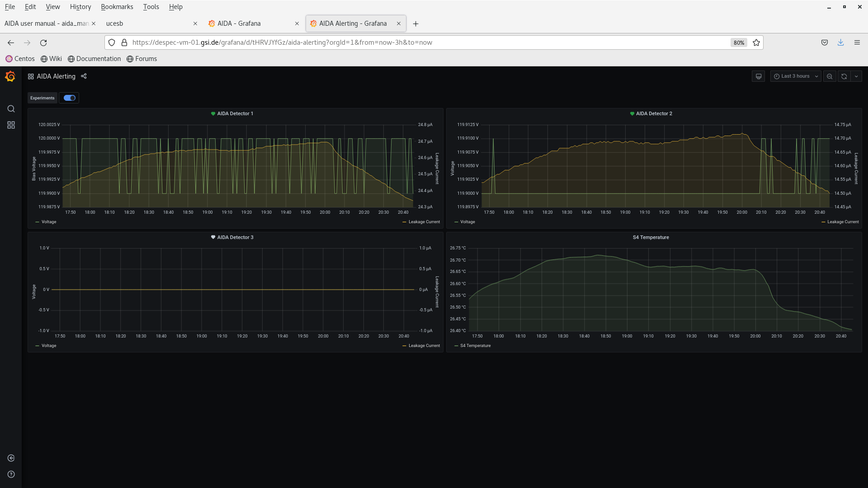Open the File menu
This screenshot has width=868, height=488.
coord(10,7)
